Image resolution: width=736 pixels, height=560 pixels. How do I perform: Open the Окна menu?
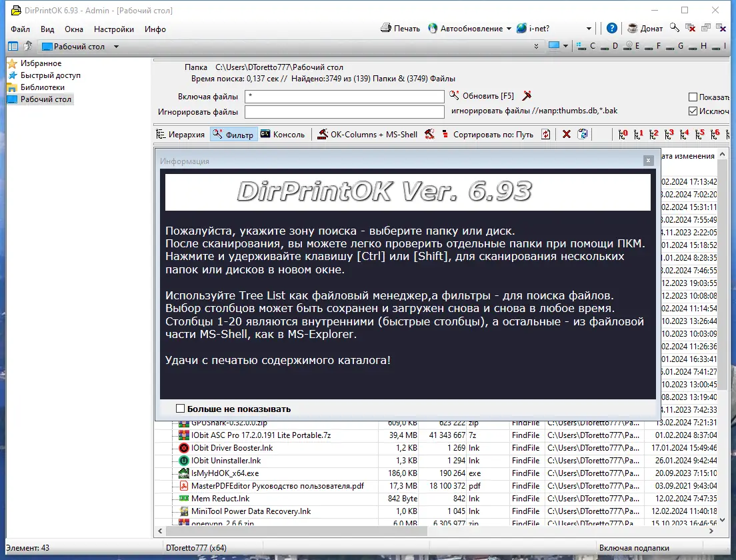coord(74,29)
